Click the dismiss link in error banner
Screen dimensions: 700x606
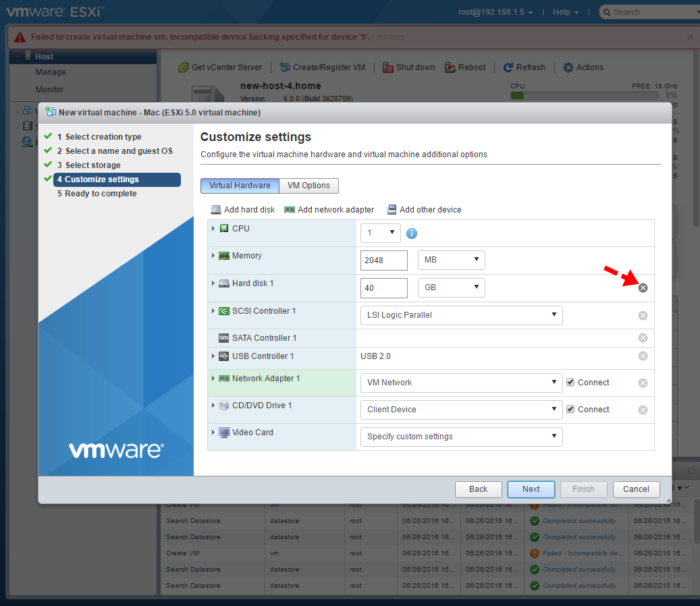point(390,37)
